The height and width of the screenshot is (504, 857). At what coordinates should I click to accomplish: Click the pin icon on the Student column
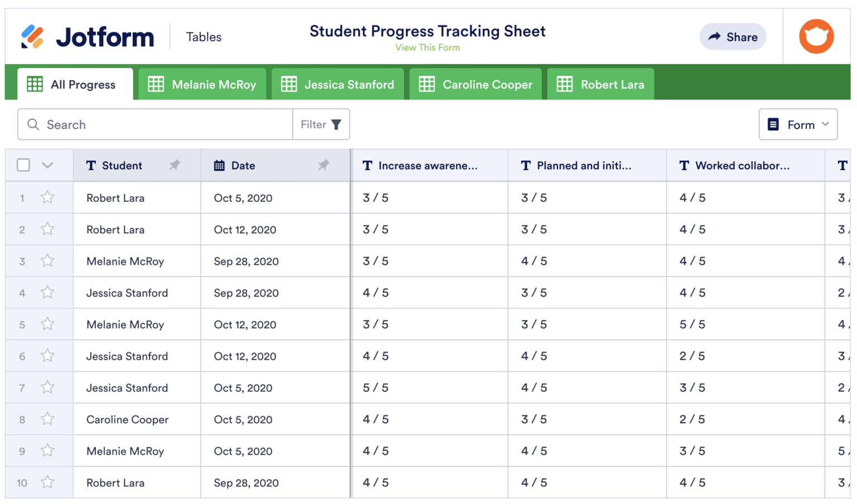click(x=175, y=165)
